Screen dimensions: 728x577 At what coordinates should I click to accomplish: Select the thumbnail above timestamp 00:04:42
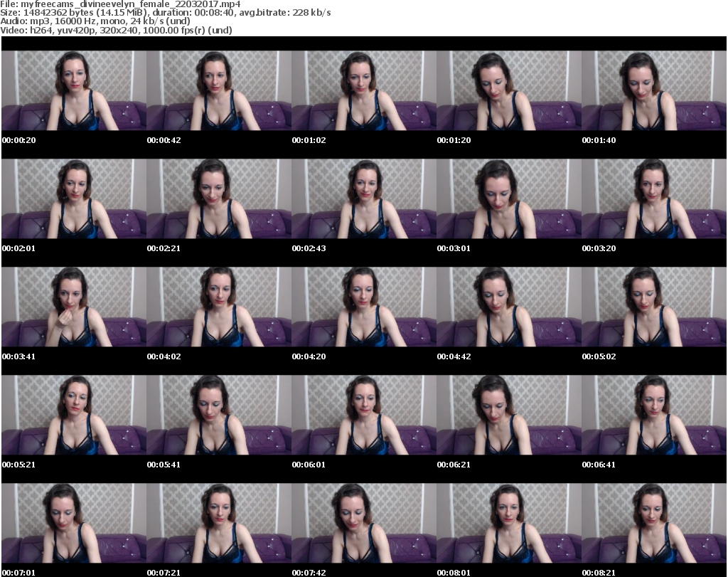point(509,307)
